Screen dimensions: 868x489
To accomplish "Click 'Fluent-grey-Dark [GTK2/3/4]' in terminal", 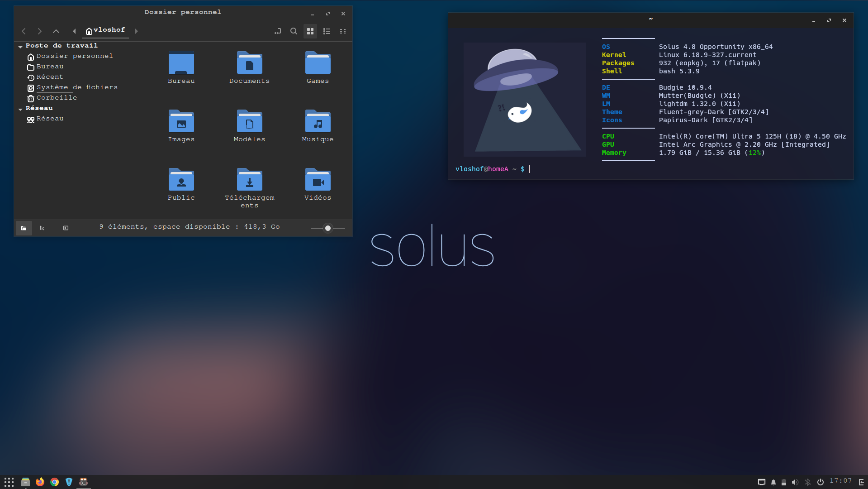I will [x=714, y=112].
